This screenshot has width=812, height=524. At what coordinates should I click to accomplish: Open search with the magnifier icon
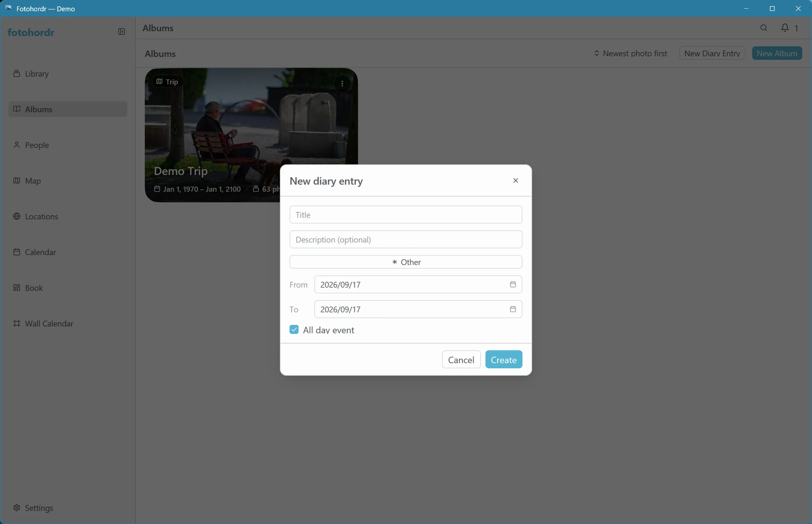(x=764, y=28)
